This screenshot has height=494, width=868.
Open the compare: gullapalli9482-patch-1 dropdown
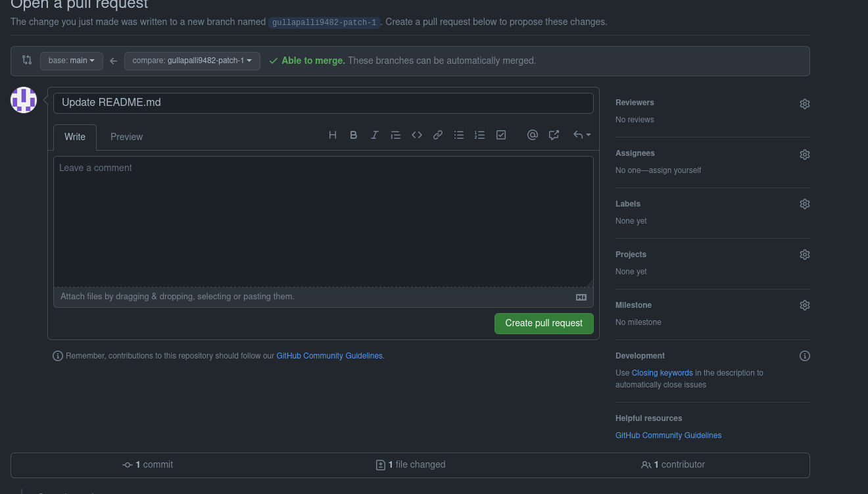coord(192,61)
